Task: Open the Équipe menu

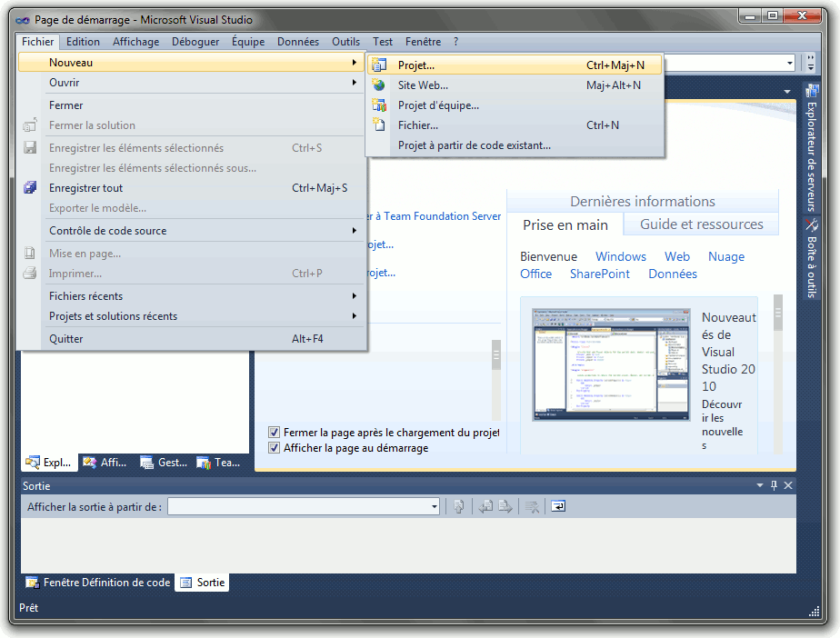Action: [248, 41]
